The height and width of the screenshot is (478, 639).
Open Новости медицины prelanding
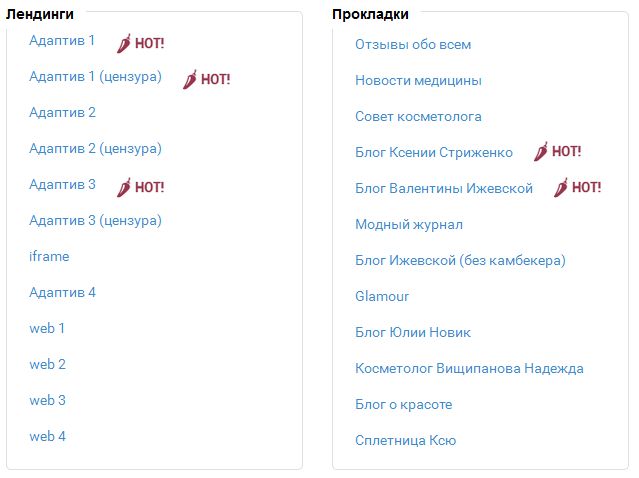(419, 80)
